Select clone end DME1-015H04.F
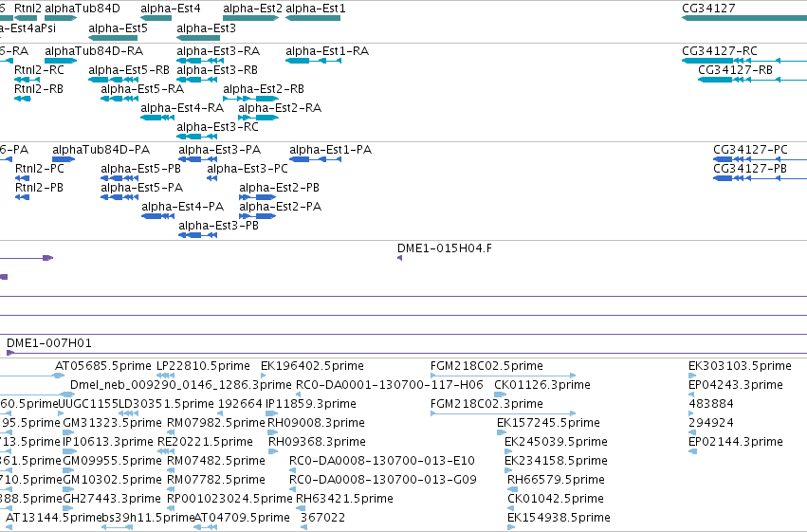Screen dimensions: 807x532 [x=445, y=249]
